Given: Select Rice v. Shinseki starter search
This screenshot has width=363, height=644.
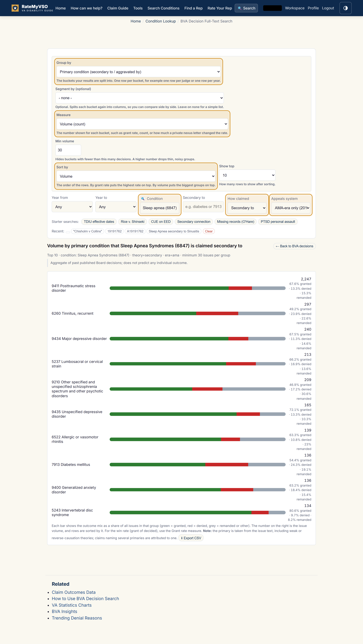Looking at the screenshot, I should 133,222.
